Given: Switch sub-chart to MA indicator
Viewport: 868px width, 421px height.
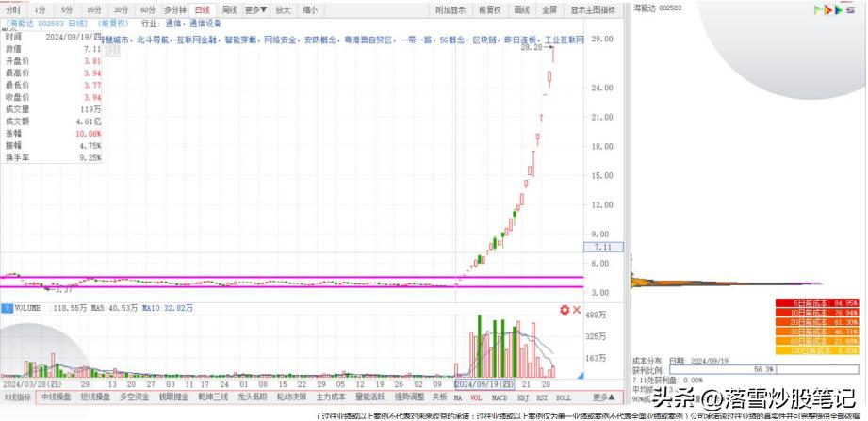Looking at the screenshot, I should 458,397.
